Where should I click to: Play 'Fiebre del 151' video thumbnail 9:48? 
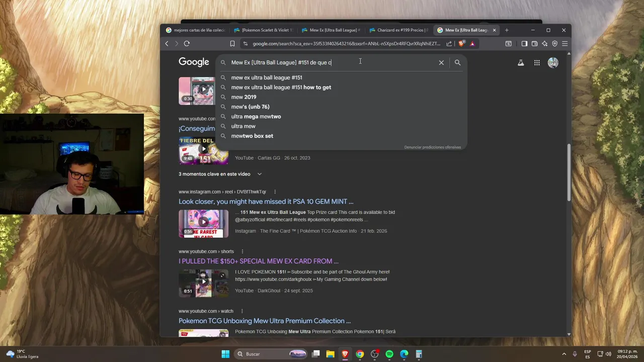pyautogui.click(x=203, y=150)
